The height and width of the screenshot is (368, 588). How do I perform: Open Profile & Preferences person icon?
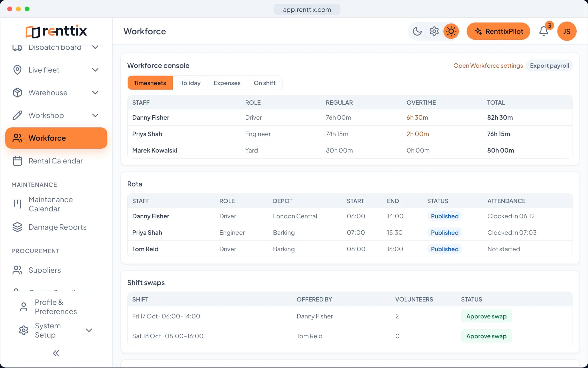[24, 307]
